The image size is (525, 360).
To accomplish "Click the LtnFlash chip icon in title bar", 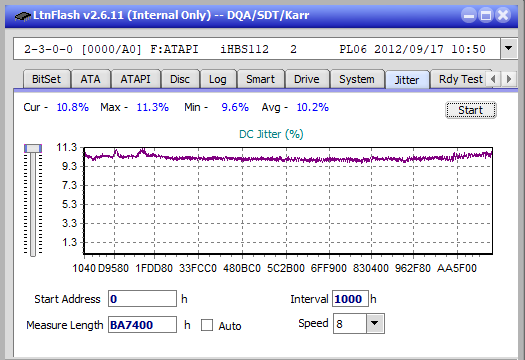I will (22, 15).
